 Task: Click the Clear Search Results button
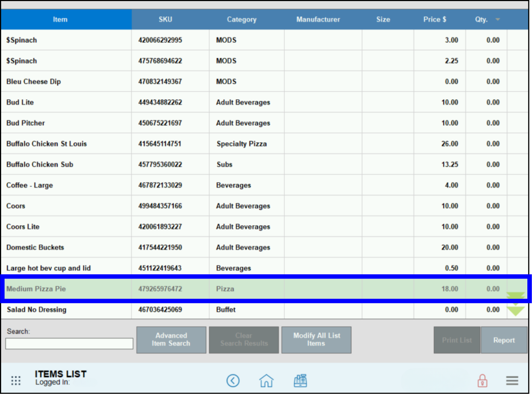pos(244,340)
